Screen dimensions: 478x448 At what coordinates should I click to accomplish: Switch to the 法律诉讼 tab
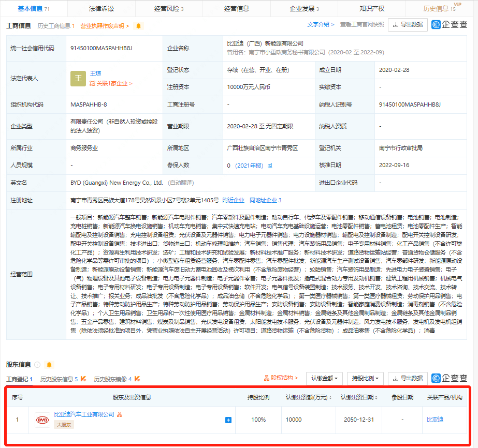pos(101,8)
